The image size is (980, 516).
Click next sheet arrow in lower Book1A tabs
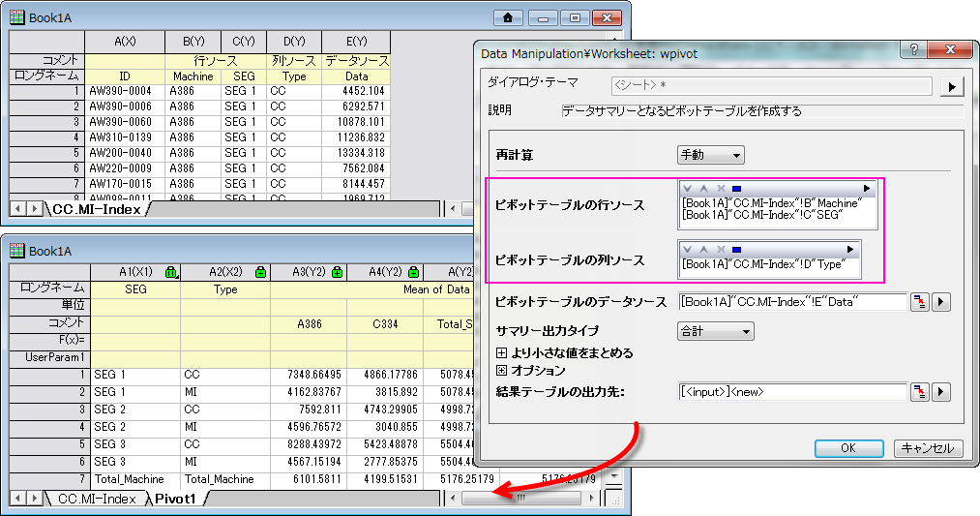tap(35, 499)
